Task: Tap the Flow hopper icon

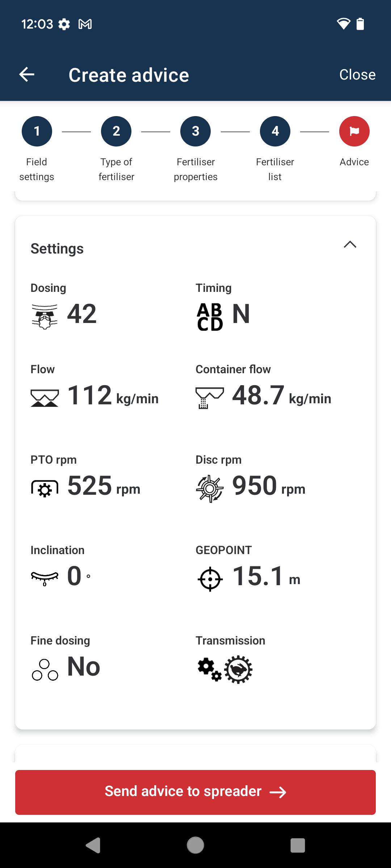Action: (x=45, y=398)
